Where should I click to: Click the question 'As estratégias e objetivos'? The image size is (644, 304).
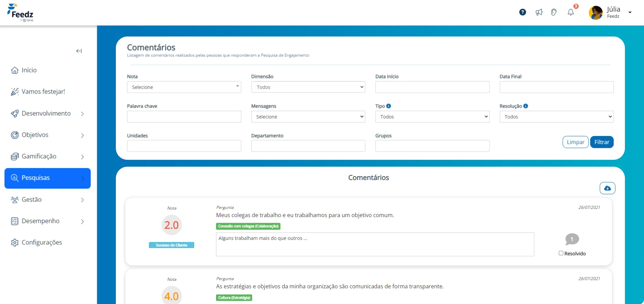point(330,286)
